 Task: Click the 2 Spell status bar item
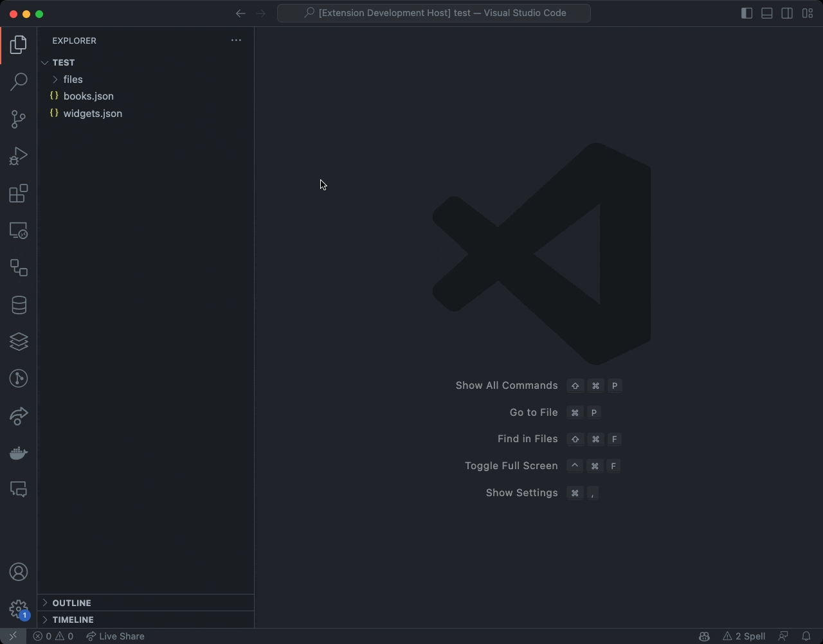pos(744,636)
